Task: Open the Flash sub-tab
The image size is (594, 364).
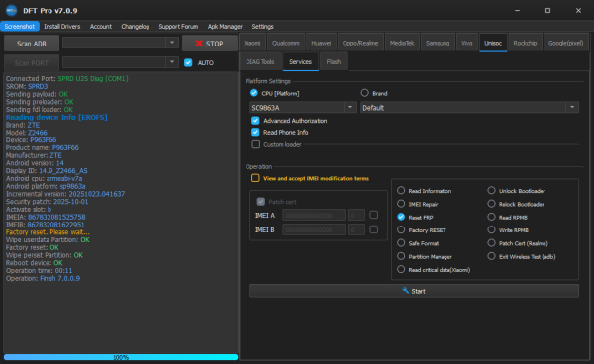Action: (x=334, y=61)
